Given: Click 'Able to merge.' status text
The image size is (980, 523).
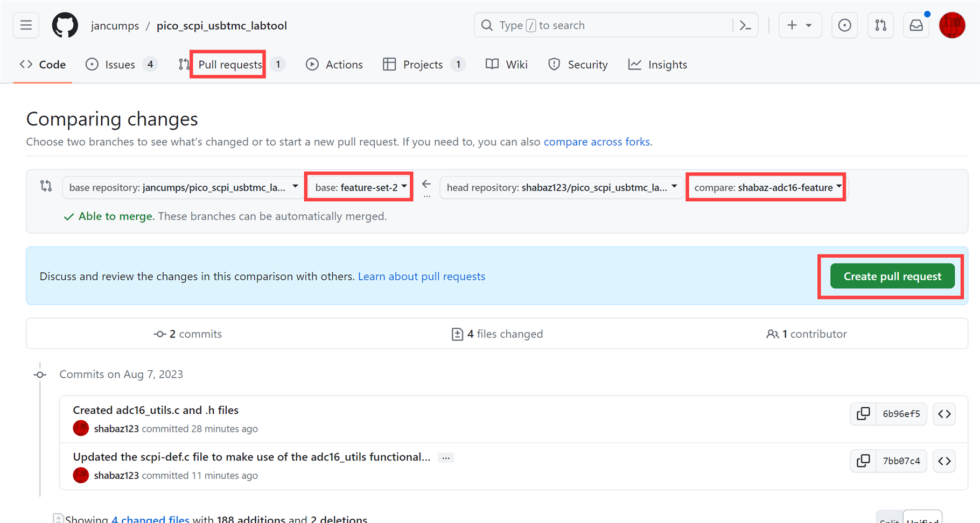Looking at the screenshot, I should (x=116, y=216).
